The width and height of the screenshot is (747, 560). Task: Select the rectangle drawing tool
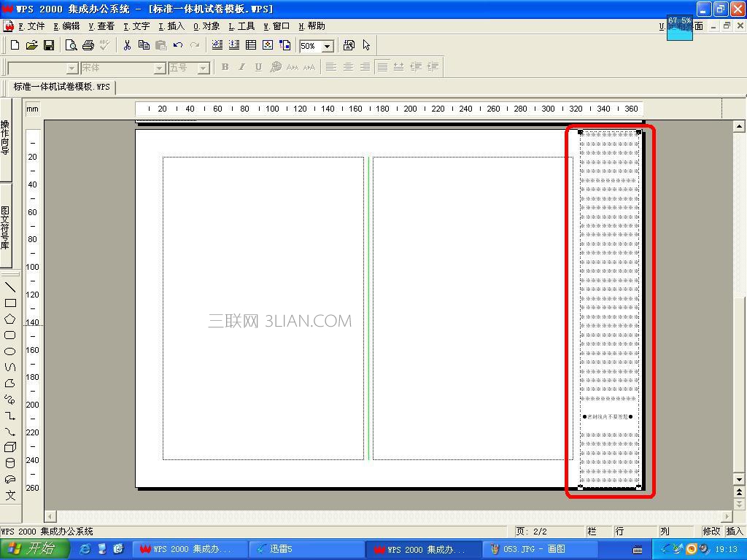click(x=10, y=303)
